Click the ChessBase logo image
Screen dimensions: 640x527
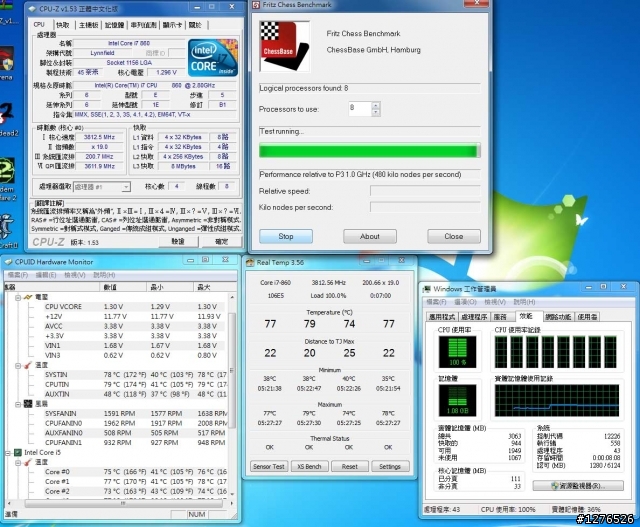284,47
